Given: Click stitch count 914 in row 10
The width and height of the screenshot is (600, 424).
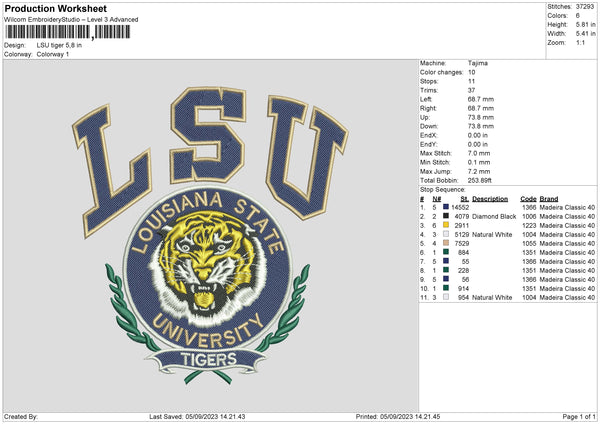Looking at the screenshot, I should click(x=463, y=289).
